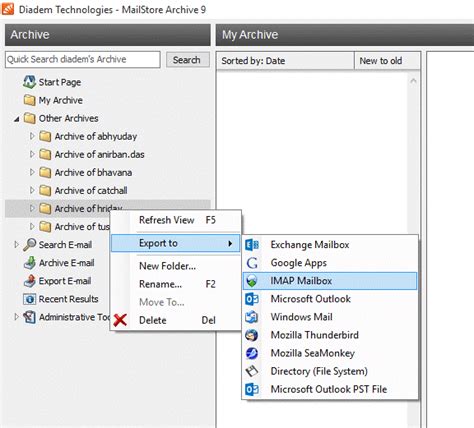This screenshot has height=428, width=474.
Task: Click the folder icon for Archive of bhavana
Action: [x=45, y=172]
